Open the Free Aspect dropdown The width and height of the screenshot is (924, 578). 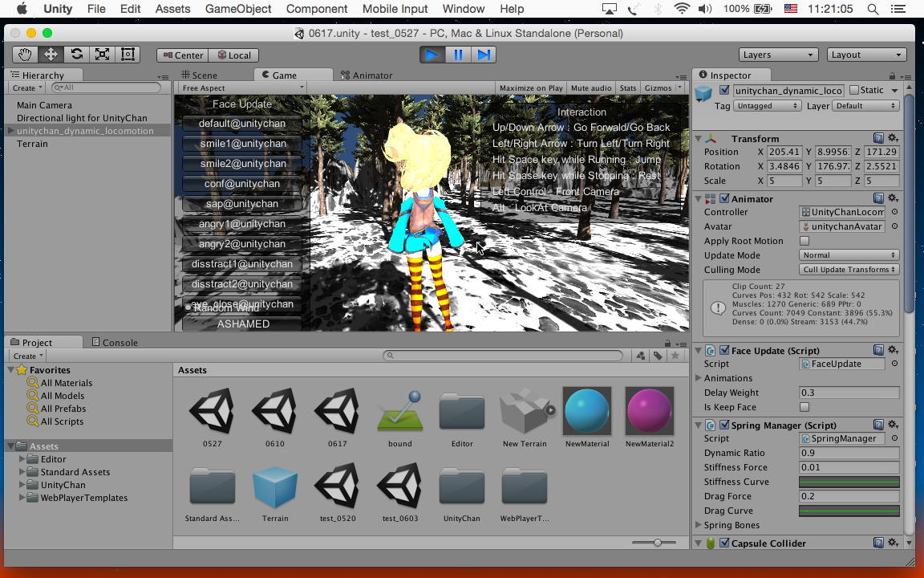click(242, 88)
